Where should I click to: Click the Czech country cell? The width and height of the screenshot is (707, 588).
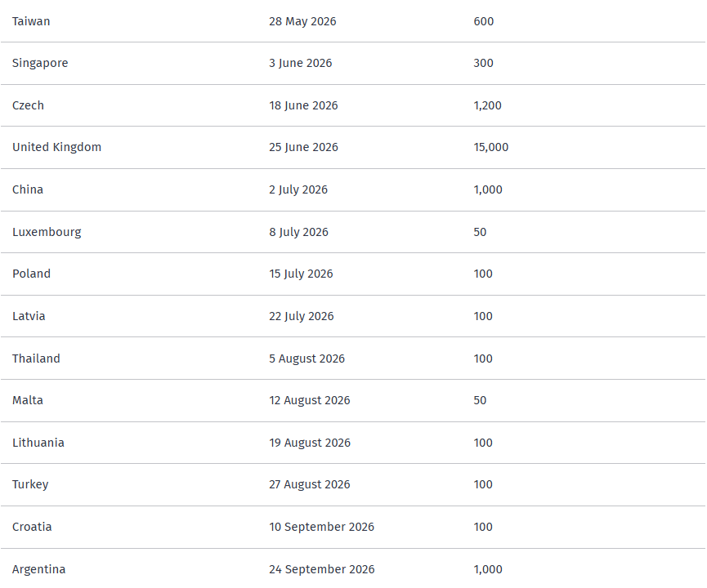click(28, 105)
